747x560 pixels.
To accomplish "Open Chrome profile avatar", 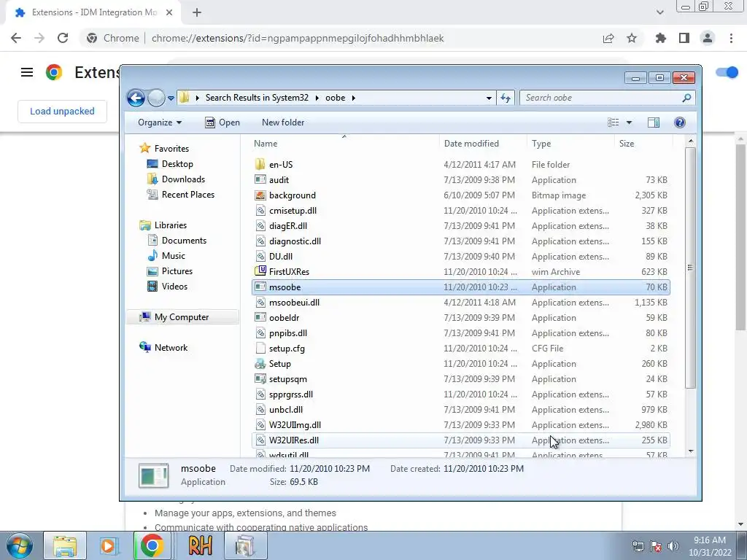I will point(708,38).
